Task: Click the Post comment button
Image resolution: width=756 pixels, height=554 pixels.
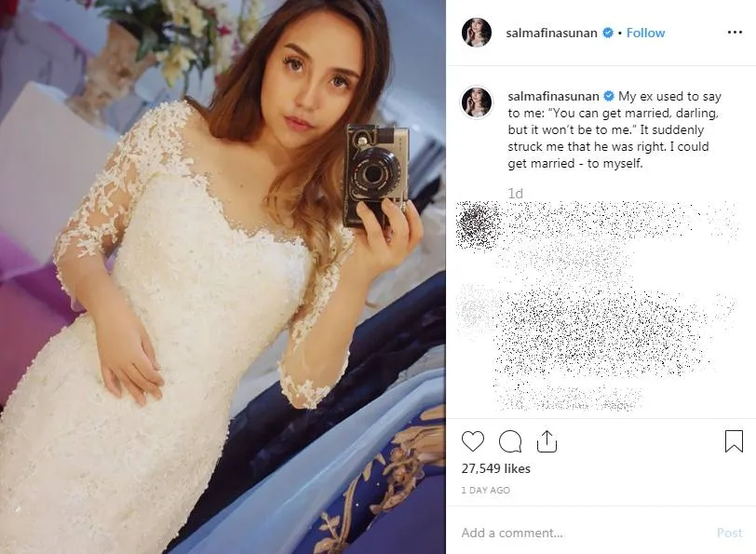Action: tap(730, 533)
